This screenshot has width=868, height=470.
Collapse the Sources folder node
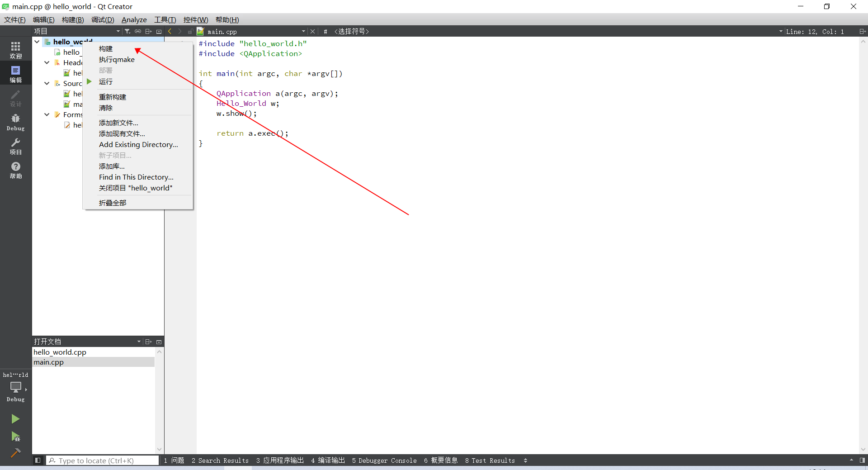pyautogui.click(x=47, y=83)
